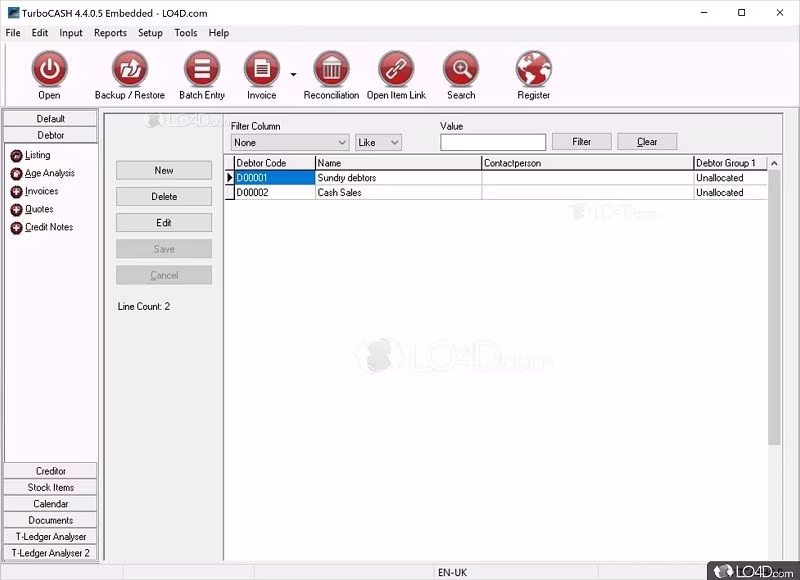Select the Cash Sales name cell

(x=398, y=192)
